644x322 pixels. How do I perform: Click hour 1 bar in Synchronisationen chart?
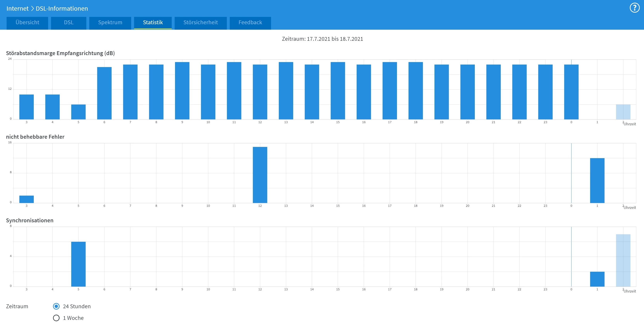597,279
